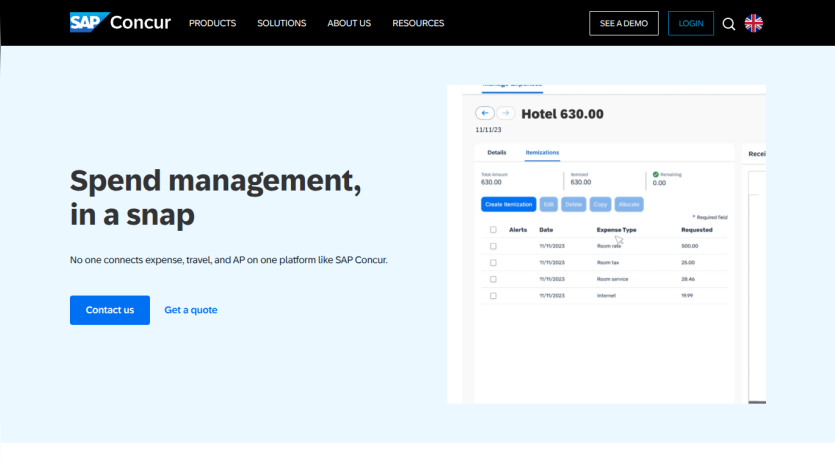This screenshot has width=835, height=469.
Task: Click the 11/11/23 date under Hotel
Action: 488,130
